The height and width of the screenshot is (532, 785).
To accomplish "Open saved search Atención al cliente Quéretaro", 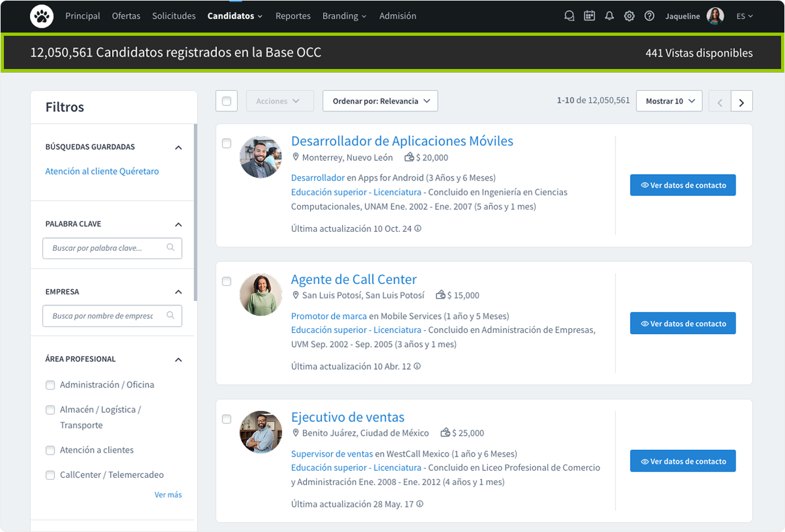I will [x=102, y=171].
